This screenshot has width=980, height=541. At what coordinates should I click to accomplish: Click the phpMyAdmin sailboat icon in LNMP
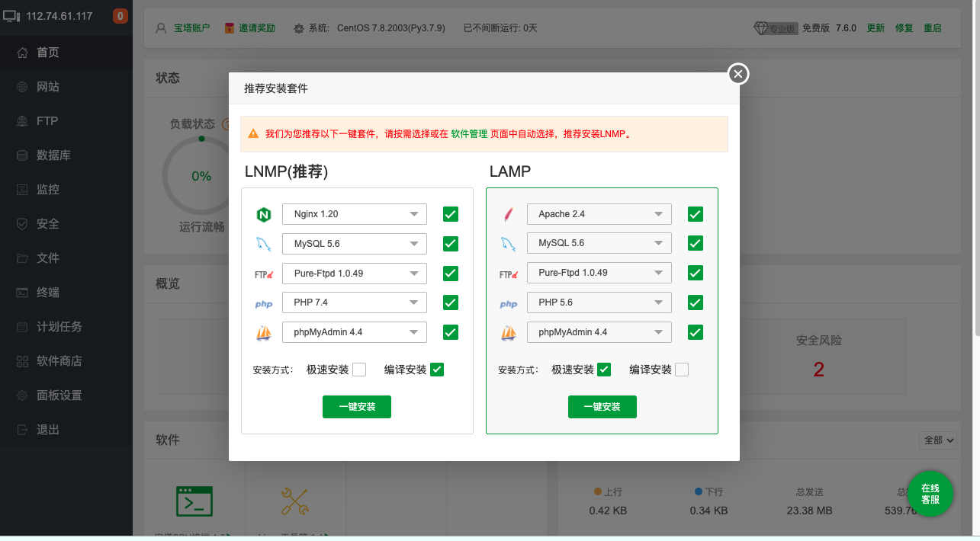click(264, 333)
